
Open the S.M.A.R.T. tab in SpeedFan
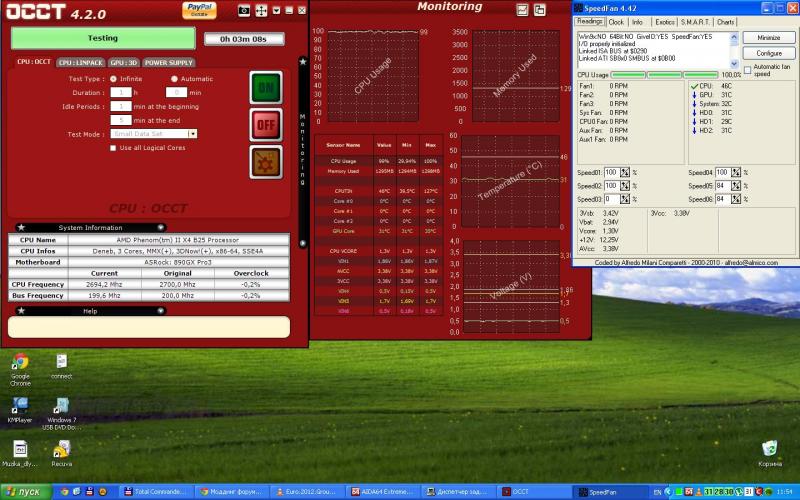[x=695, y=22]
